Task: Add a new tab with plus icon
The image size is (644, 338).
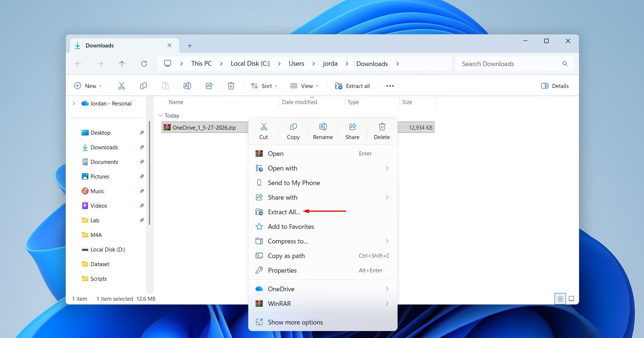Action: [190, 46]
